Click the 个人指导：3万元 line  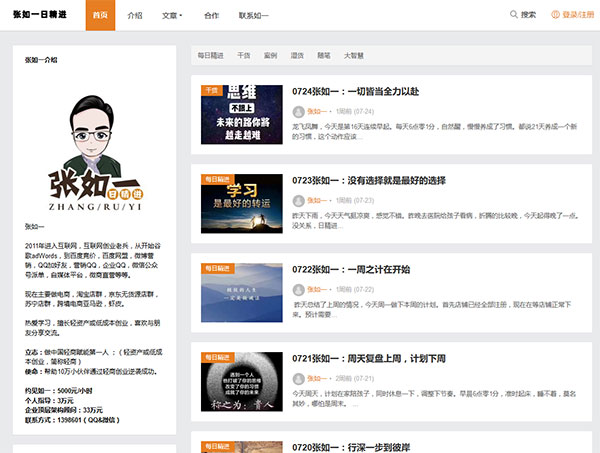click(49, 401)
